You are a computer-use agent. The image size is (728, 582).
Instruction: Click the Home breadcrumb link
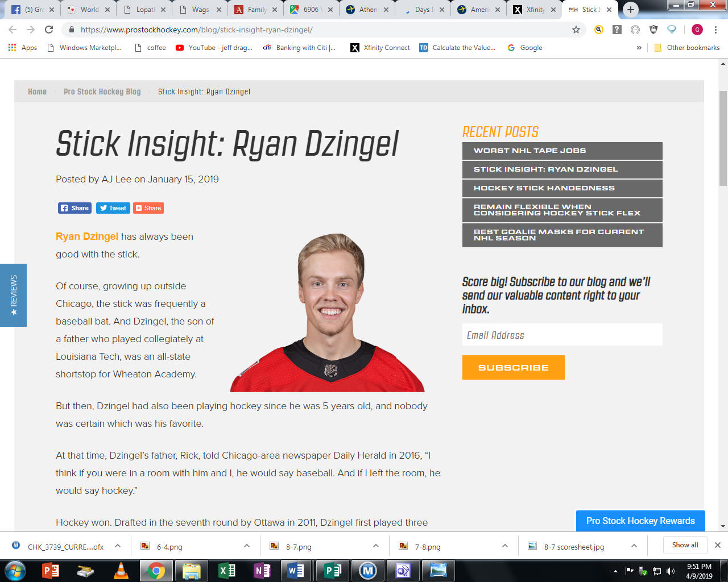pyautogui.click(x=38, y=92)
